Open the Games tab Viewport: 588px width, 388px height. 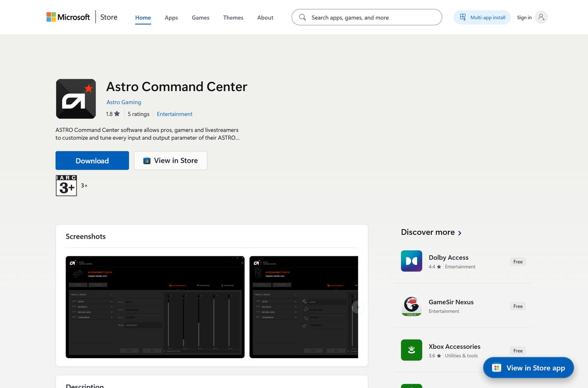point(200,18)
